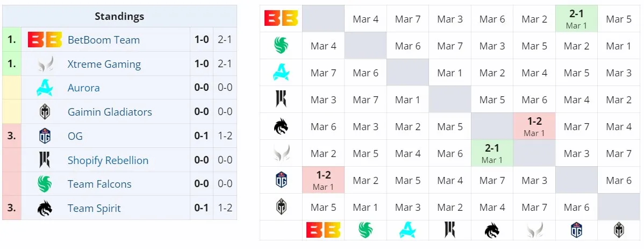The width and height of the screenshot is (644, 249).
Task: Click the red 1-2 result in OG row
Action: pos(323,180)
